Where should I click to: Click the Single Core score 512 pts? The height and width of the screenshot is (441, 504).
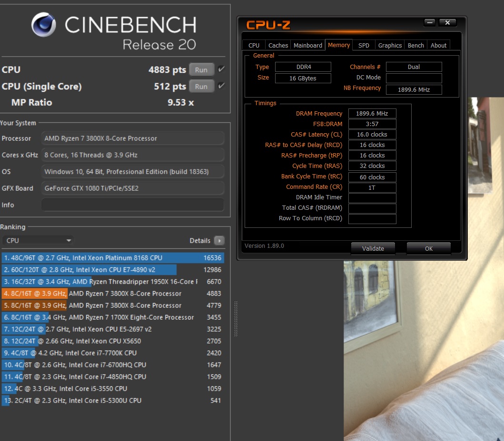pyautogui.click(x=170, y=87)
